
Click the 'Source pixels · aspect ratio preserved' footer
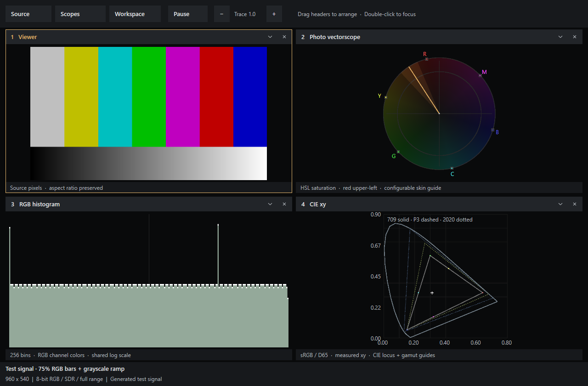57,188
